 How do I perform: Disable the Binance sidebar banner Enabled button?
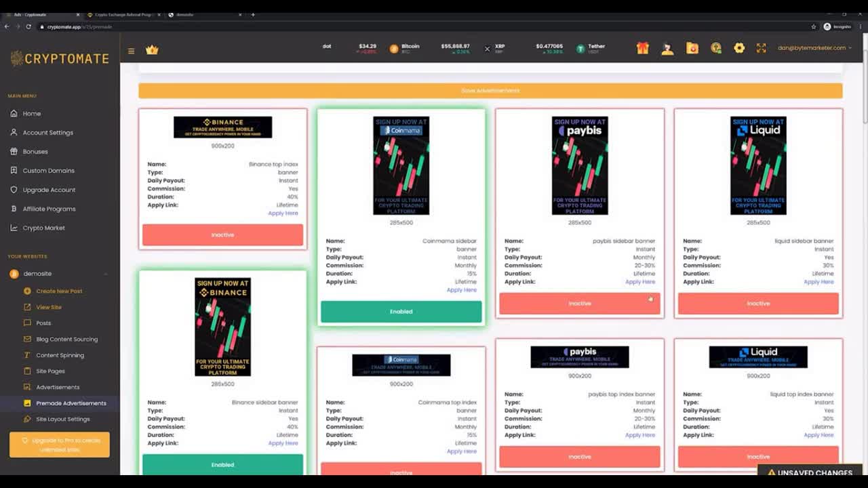[x=222, y=464]
